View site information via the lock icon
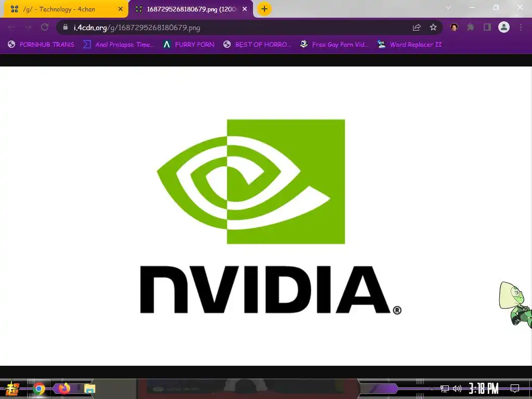The image size is (532, 399). (x=65, y=27)
